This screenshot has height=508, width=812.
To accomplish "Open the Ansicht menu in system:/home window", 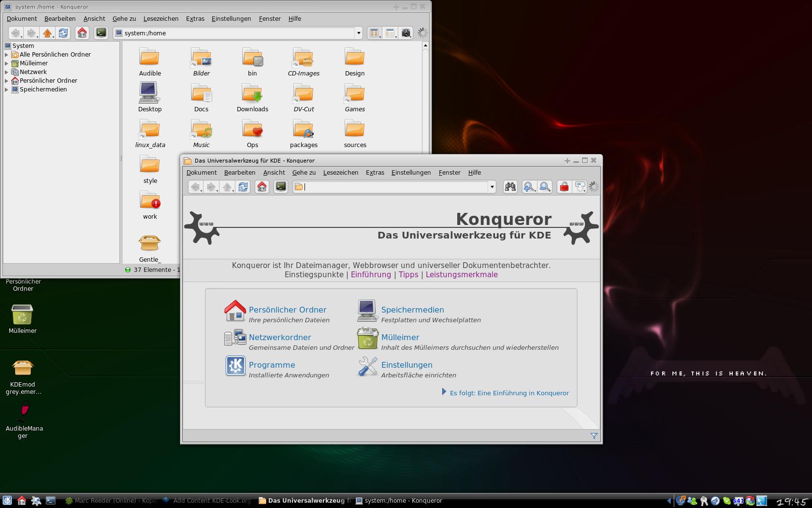I will [x=94, y=18].
